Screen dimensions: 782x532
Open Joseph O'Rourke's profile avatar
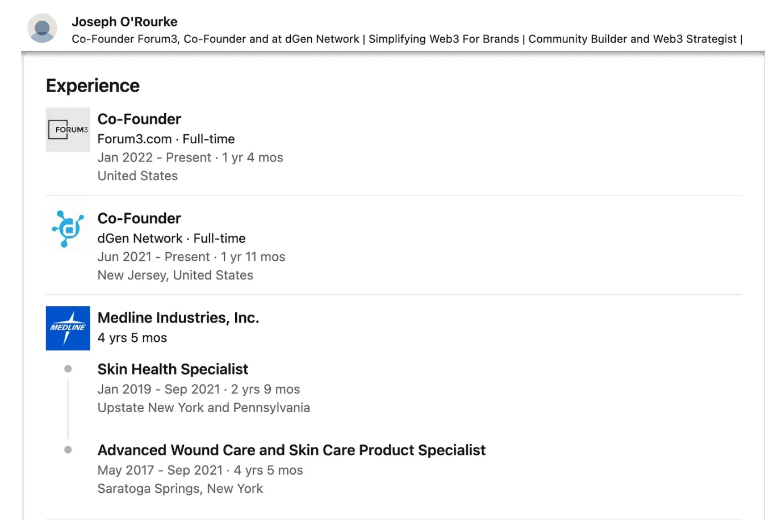42,28
